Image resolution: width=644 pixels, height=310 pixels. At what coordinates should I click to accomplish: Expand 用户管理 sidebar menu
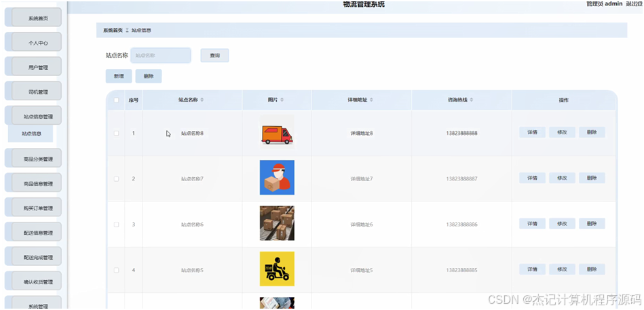[33, 67]
